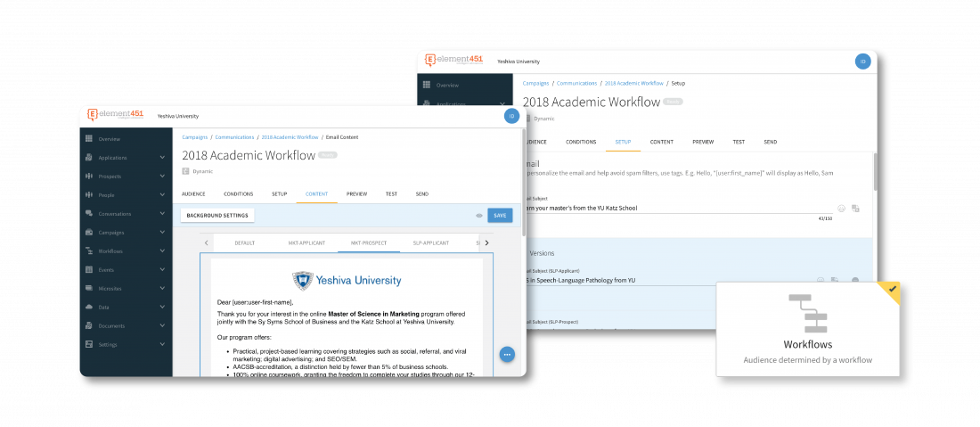Select MKT-APPLICANT email version tab
This screenshot has height=427, width=980.
point(306,242)
